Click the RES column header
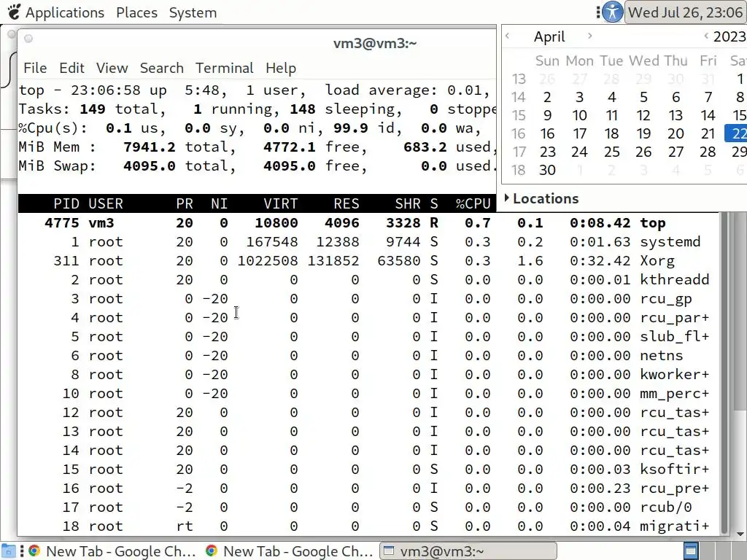This screenshot has width=747, height=560. click(x=347, y=204)
